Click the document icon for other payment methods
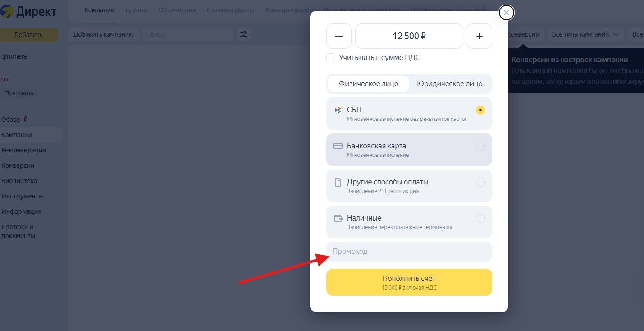This screenshot has height=331, width=644. coord(338,182)
